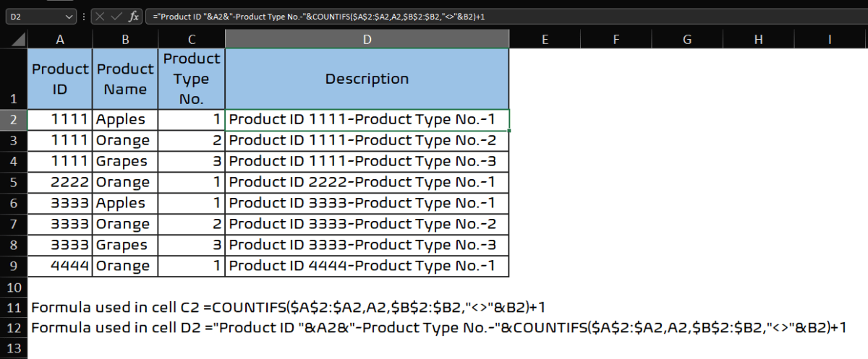Select column E header

[x=545, y=39]
